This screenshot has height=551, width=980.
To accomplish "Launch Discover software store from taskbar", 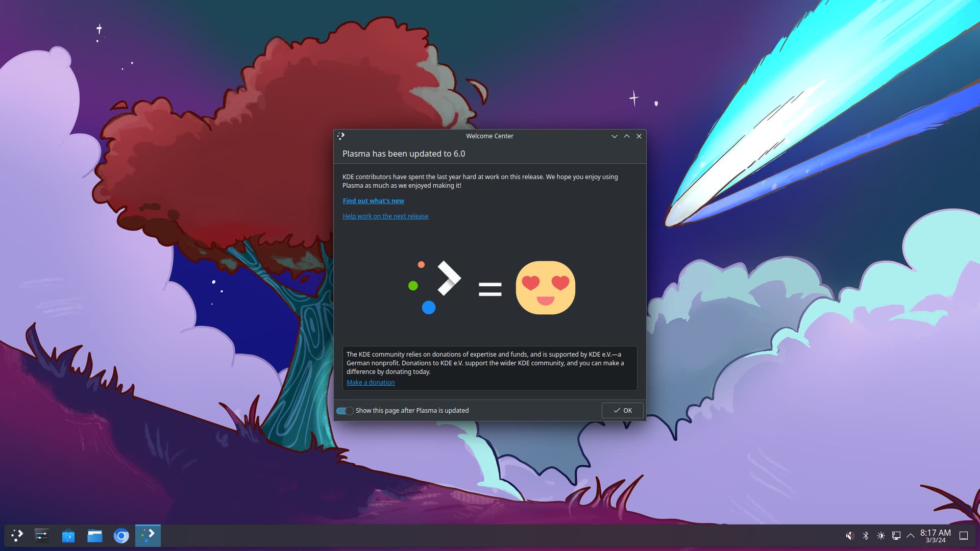I will point(68,536).
